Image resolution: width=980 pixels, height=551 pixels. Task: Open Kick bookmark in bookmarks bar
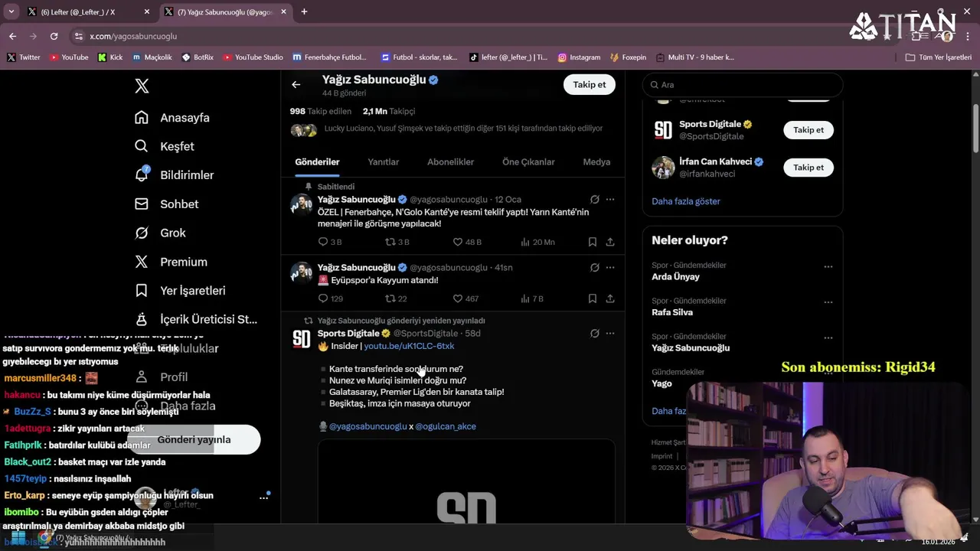click(110, 57)
